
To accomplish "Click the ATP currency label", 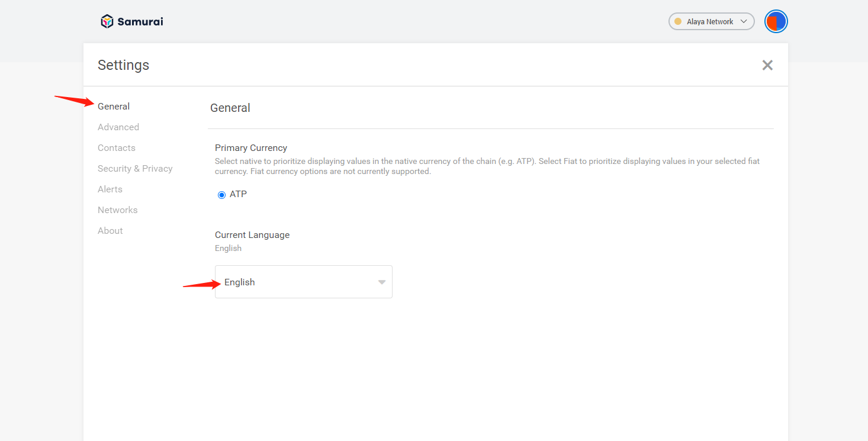I will [238, 194].
